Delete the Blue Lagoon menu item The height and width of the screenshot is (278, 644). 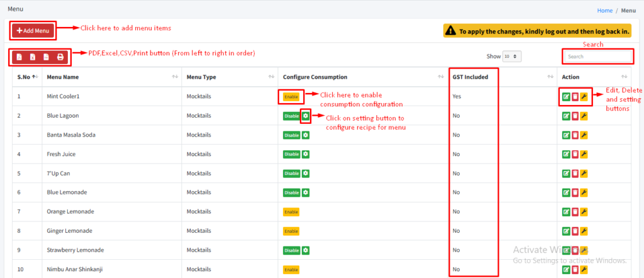(x=575, y=116)
